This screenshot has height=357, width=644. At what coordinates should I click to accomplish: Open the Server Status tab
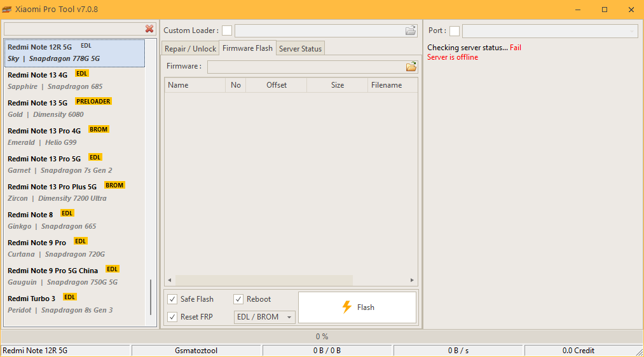(x=300, y=49)
